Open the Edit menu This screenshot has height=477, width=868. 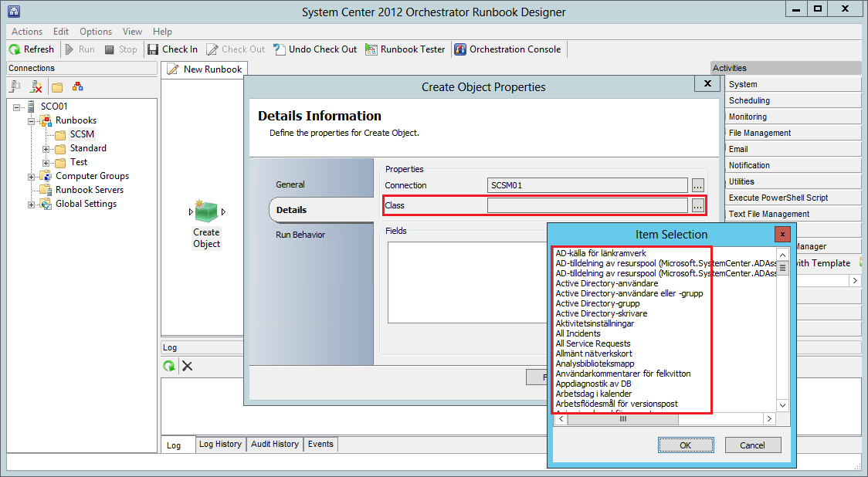tap(61, 32)
